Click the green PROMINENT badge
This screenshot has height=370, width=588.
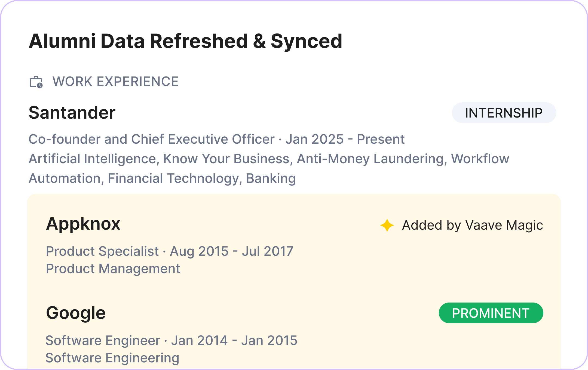tap(491, 313)
